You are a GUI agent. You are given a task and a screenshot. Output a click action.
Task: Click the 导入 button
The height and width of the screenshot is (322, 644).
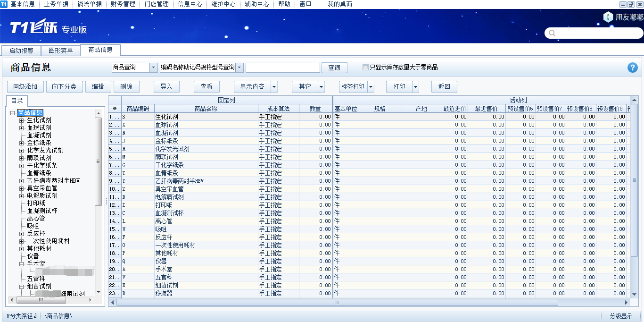point(166,87)
